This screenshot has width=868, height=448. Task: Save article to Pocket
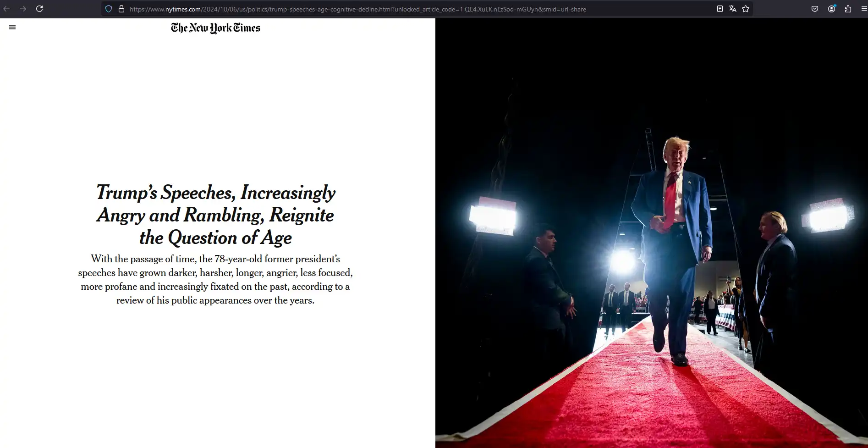tap(814, 9)
